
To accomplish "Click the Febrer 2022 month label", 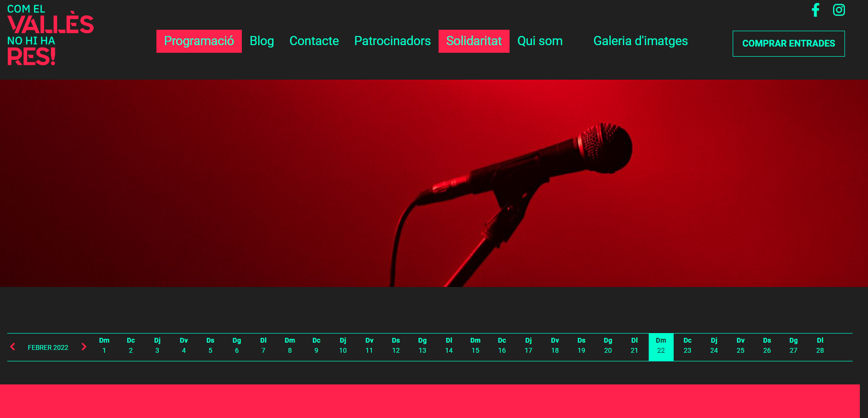I will point(48,347).
